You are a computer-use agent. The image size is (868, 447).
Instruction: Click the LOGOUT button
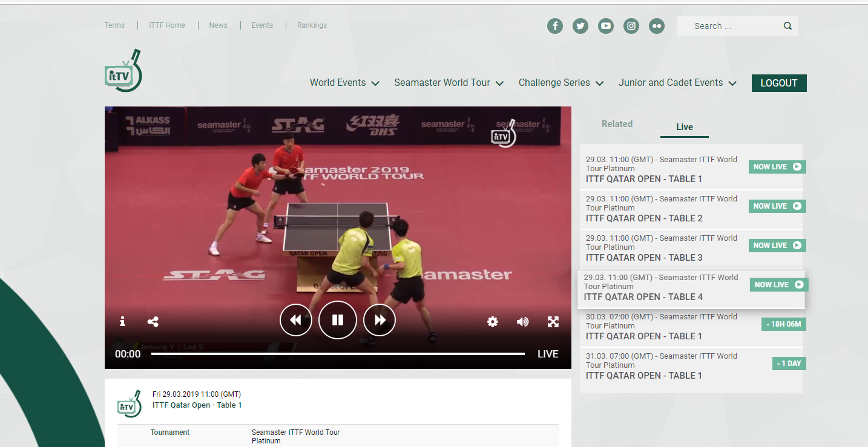(x=779, y=83)
